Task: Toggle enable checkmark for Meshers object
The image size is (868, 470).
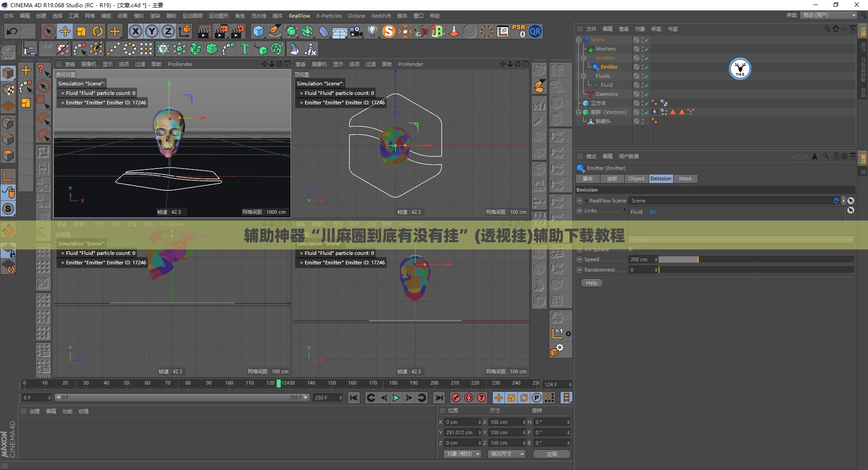Action: (647, 49)
